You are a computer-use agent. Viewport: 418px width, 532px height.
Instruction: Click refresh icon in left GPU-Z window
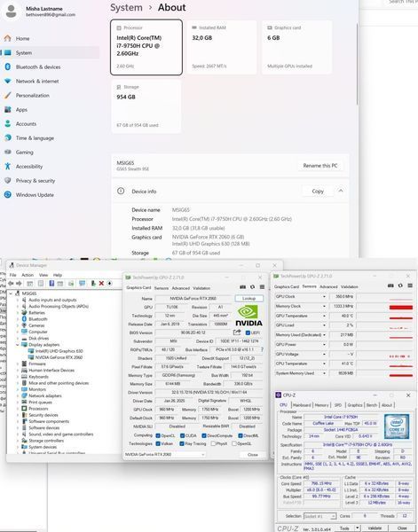point(252,287)
